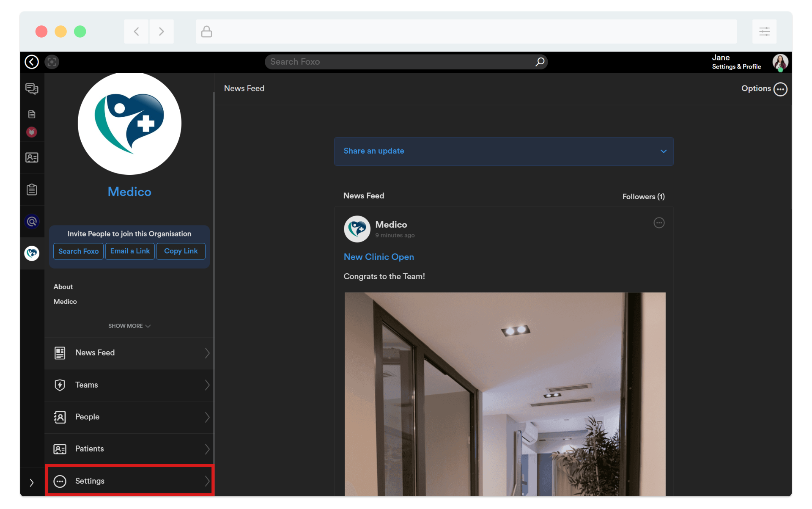Click the chevron on Patients row
The image size is (812, 509).
[x=207, y=449]
